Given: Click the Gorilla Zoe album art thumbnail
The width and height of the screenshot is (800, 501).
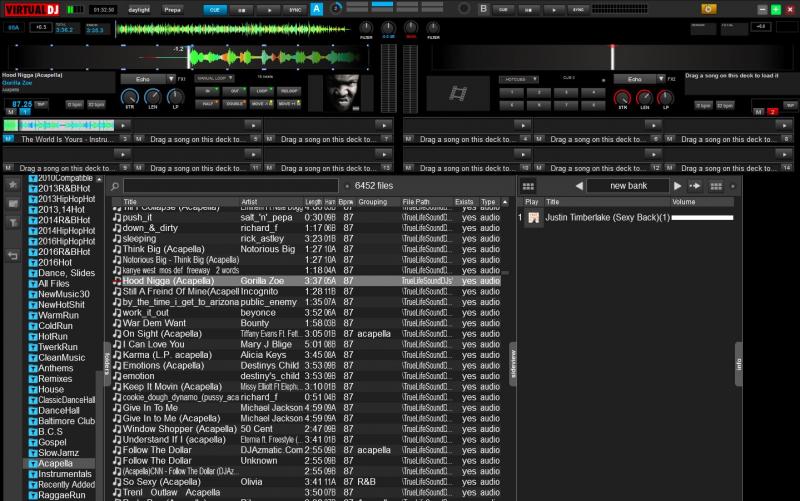Looking at the screenshot, I should (x=341, y=92).
